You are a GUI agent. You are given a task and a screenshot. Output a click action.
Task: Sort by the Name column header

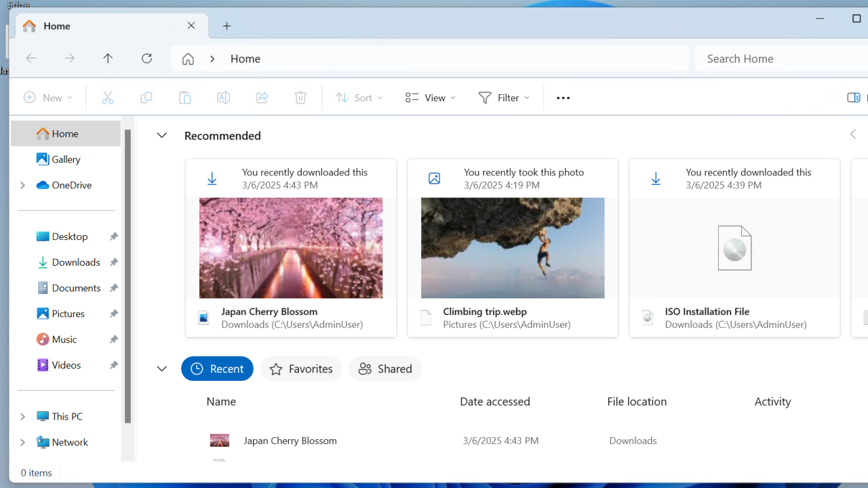(221, 401)
